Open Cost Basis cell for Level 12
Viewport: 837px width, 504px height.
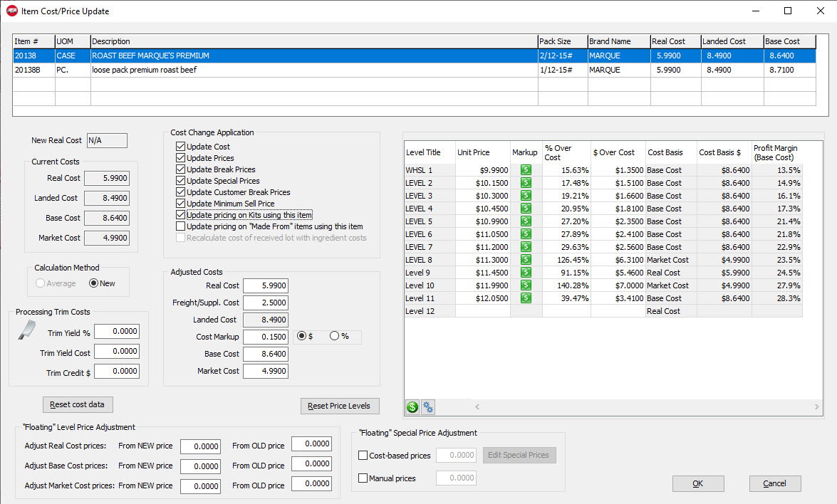tap(670, 311)
